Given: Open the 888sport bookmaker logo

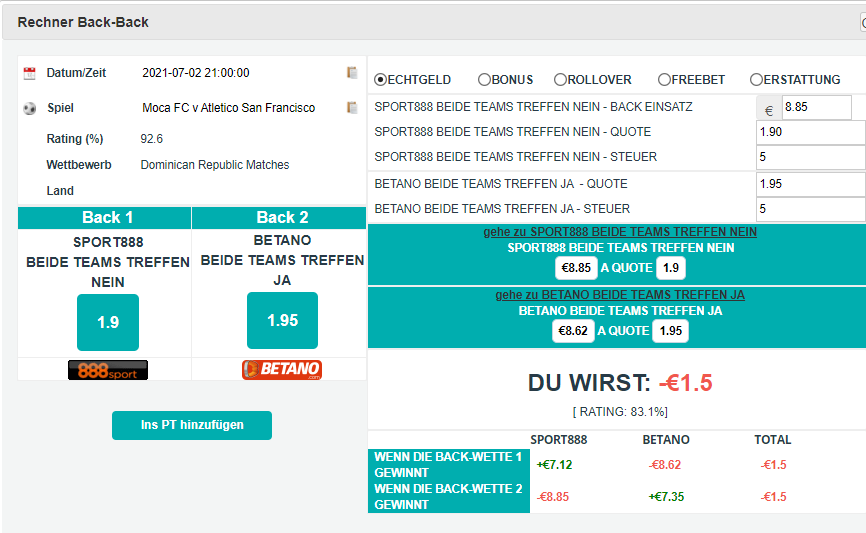Looking at the screenshot, I should [x=108, y=370].
